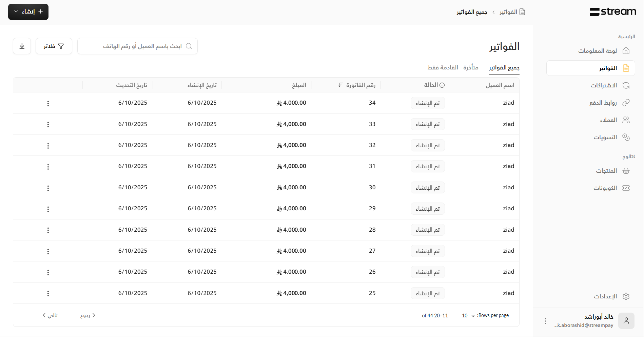Click the gear icon for Settings
Screen dimensions: 644x337
tap(626, 296)
